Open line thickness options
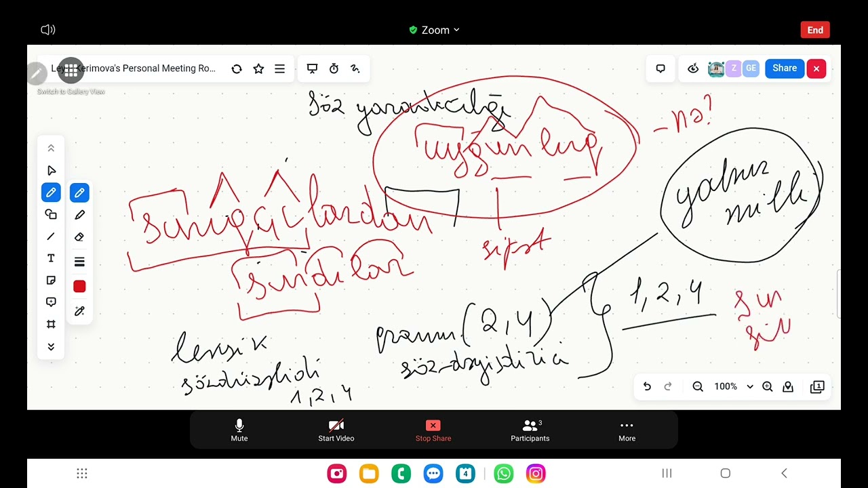868x488 pixels. 79,262
